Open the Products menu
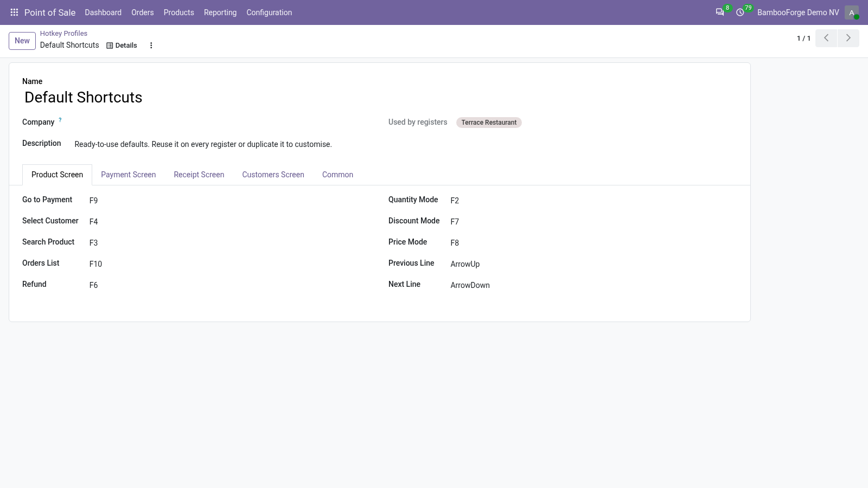This screenshot has height=488, width=868. (x=179, y=12)
